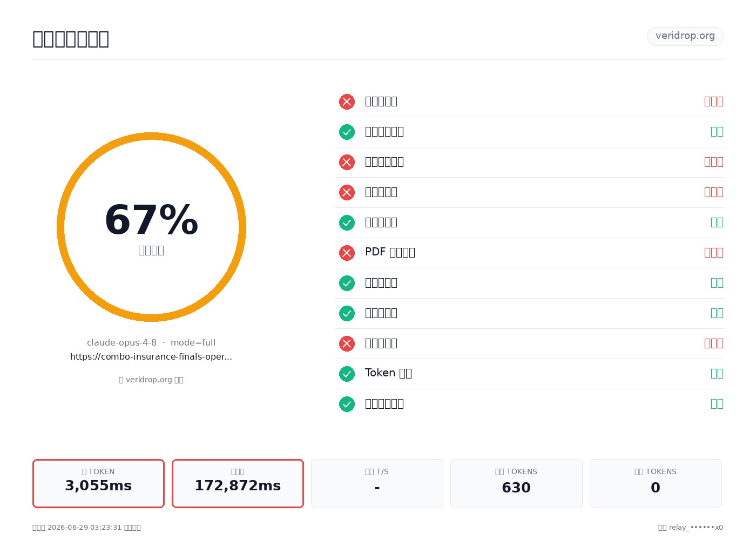
Task: Click the green check icon beside Token row
Action: (x=347, y=374)
